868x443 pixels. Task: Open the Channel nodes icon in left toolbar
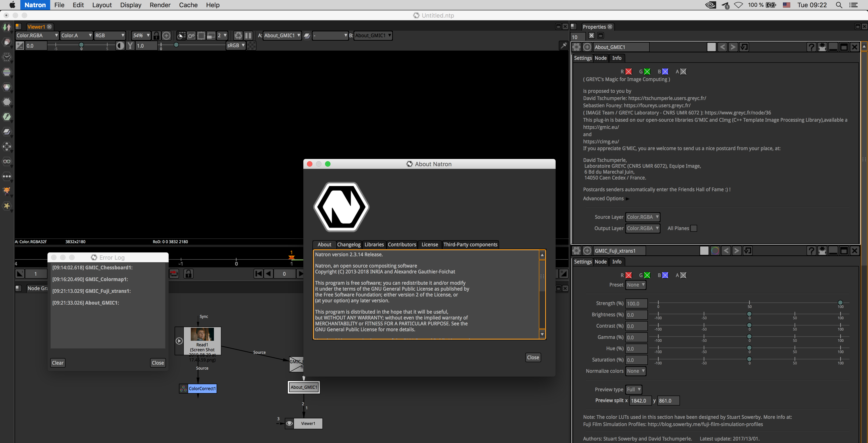[6, 72]
